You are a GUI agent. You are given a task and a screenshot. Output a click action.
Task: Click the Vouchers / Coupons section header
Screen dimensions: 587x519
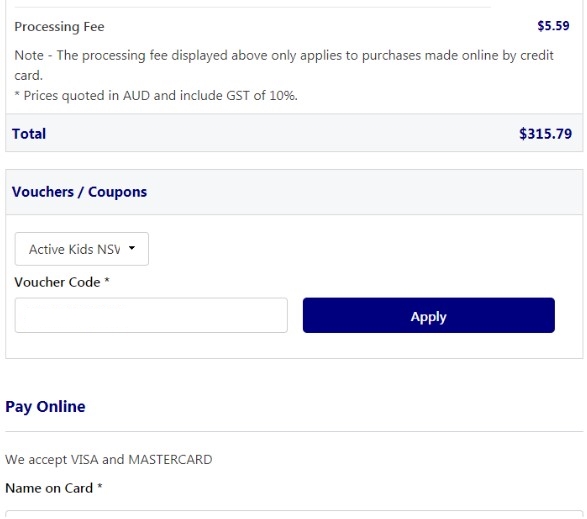pos(79,192)
